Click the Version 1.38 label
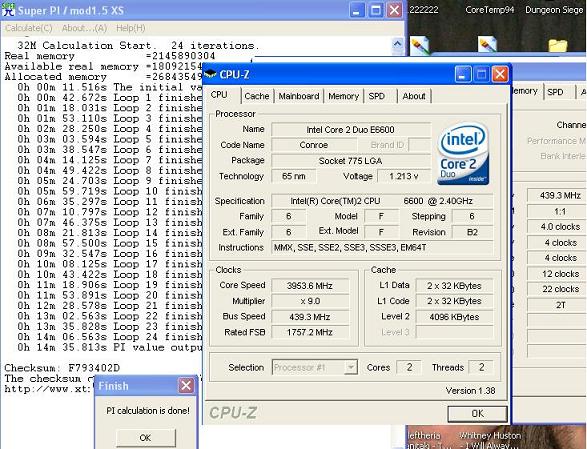This screenshot has width=587, height=449. tap(470, 391)
